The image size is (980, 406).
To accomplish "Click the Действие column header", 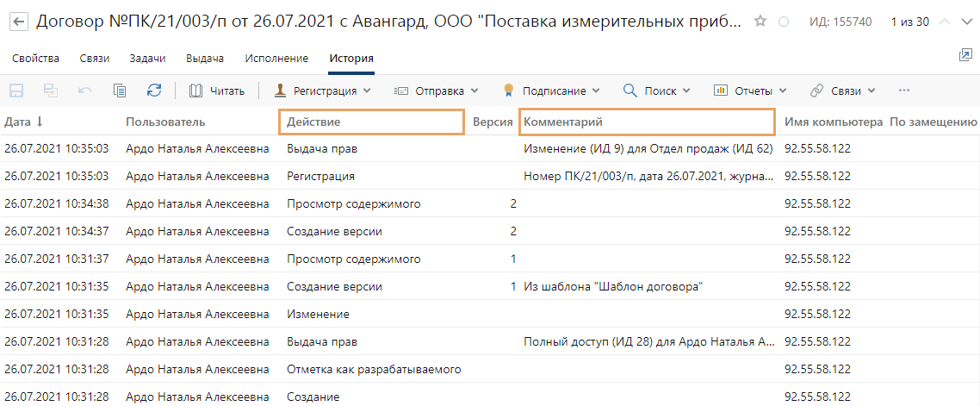I will pyautogui.click(x=371, y=122).
